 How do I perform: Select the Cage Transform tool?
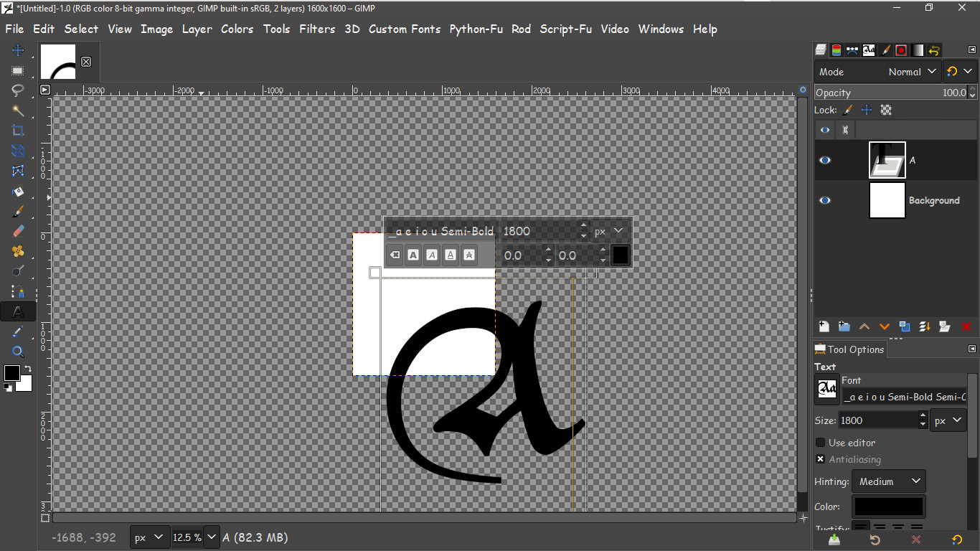(x=18, y=171)
